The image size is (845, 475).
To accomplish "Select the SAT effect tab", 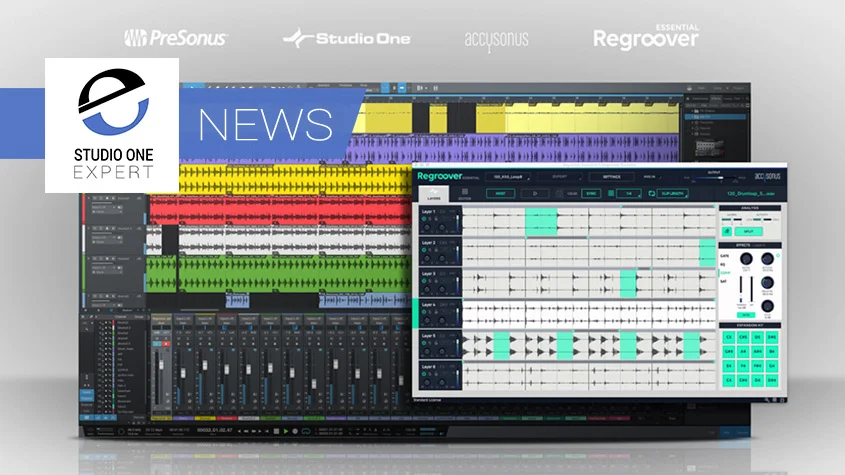I will pos(724,281).
